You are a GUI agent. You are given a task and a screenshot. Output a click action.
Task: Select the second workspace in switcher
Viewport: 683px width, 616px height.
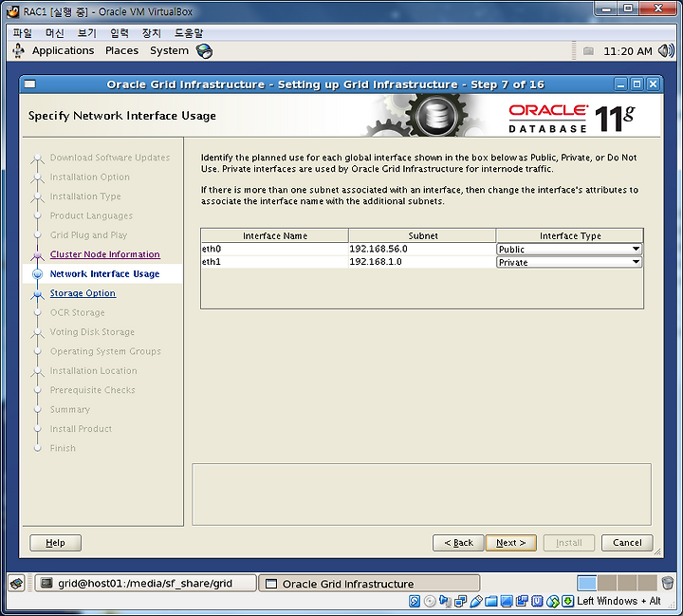point(607,584)
